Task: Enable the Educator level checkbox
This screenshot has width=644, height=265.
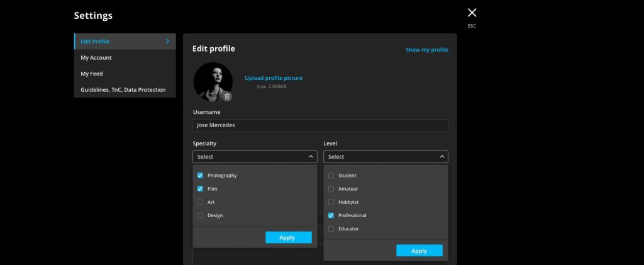Action: click(331, 229)
